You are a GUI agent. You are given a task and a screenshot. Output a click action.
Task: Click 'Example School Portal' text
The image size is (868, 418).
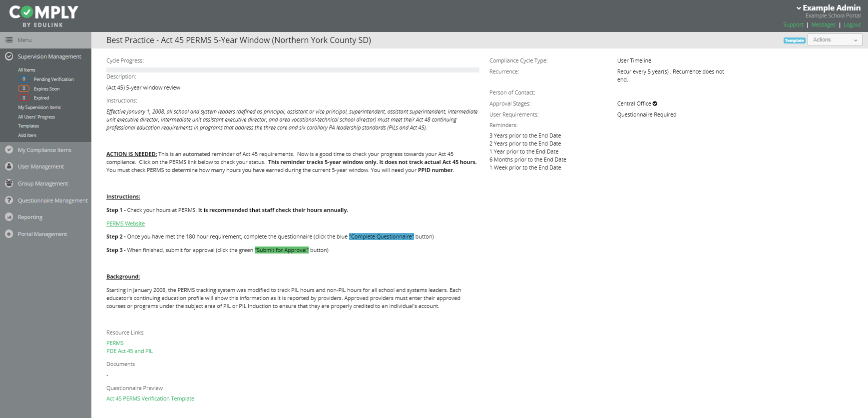pos(833,15)
